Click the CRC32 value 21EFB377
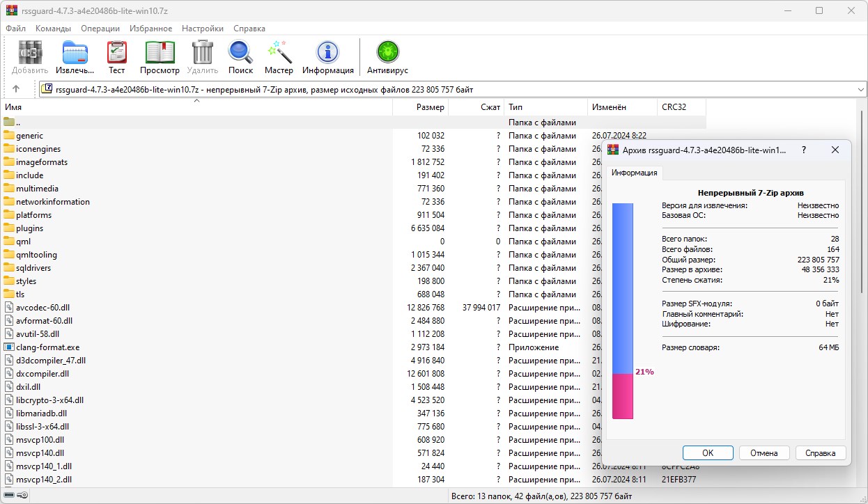This screenshot has height=504, width=868. 679,480
